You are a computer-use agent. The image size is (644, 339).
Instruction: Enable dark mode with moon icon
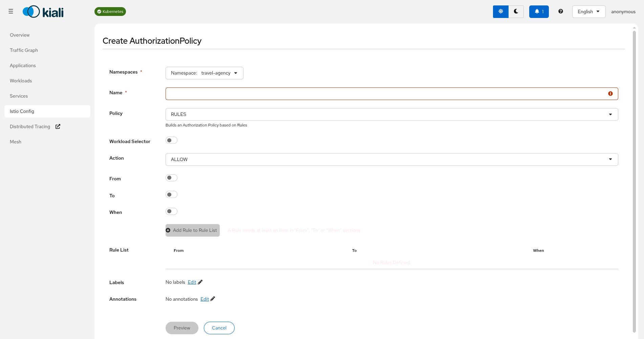point(516,11)
